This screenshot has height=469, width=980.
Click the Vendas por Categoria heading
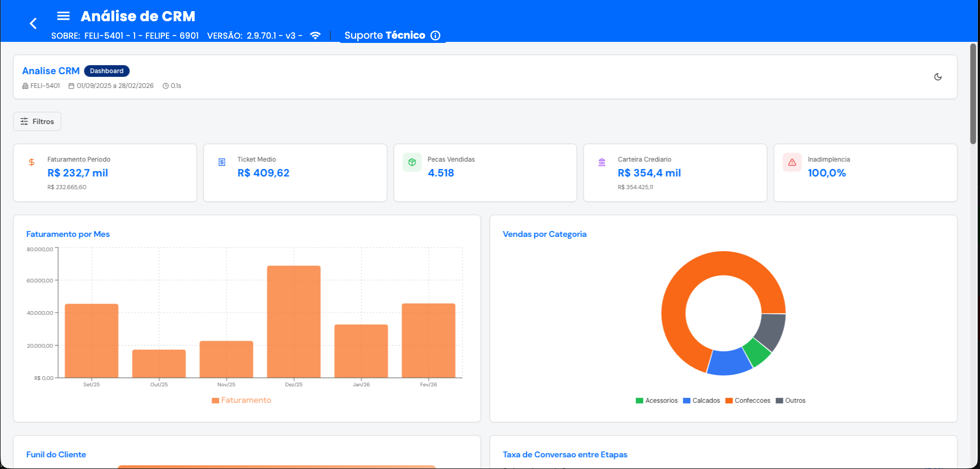pos(544,234)
